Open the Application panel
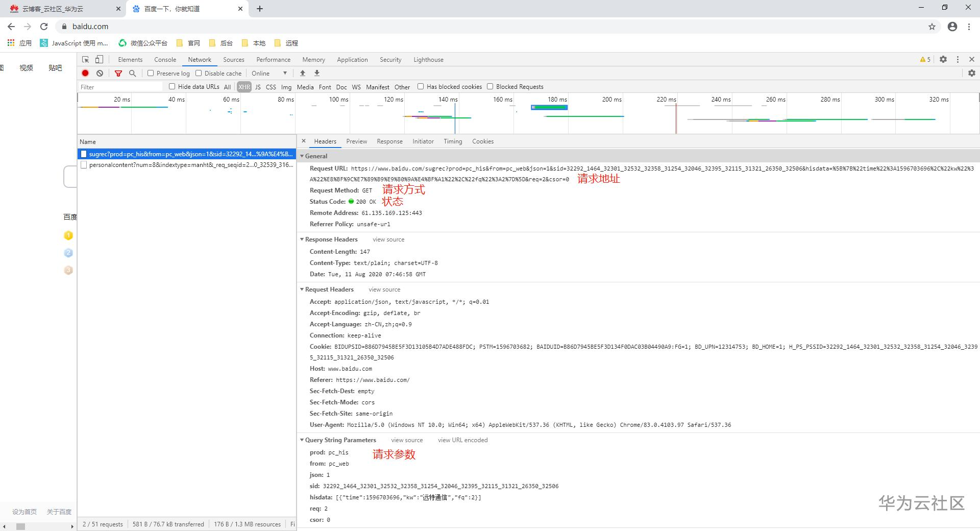The height and width of the screenshot is (531, 980). [352, 59]
